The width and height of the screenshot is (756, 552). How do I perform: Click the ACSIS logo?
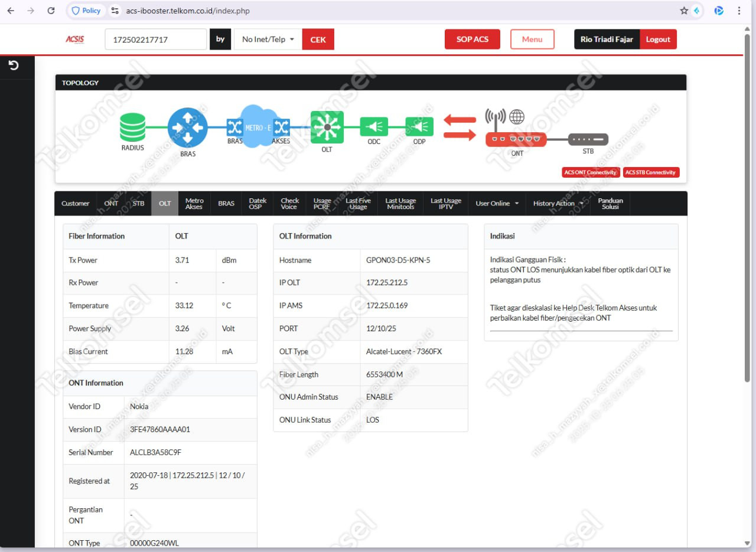75,40
